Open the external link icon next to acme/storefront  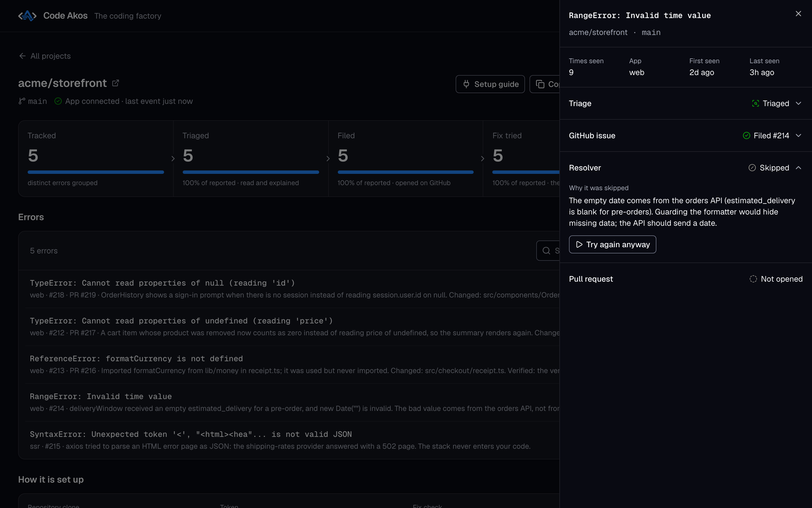[115, 83]
